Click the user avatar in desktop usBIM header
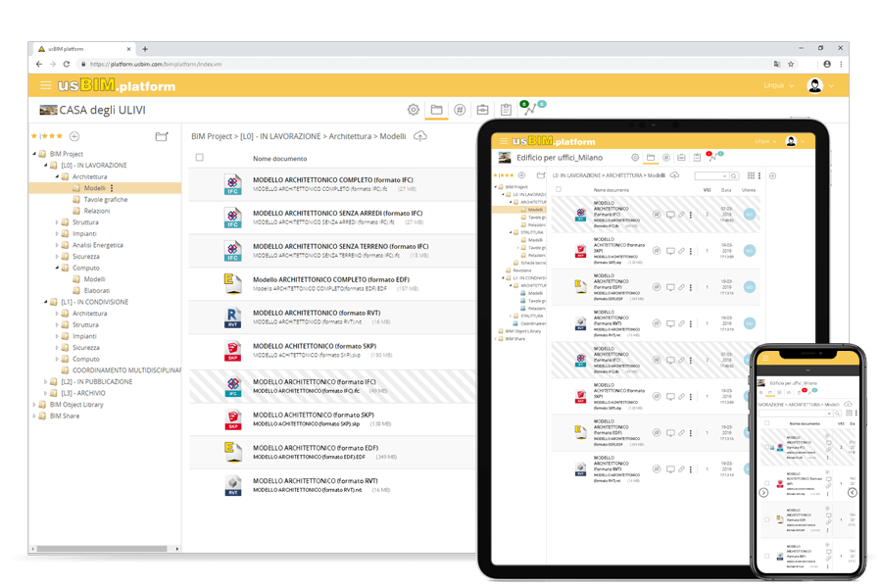882x588 pixels. [814, 85]
